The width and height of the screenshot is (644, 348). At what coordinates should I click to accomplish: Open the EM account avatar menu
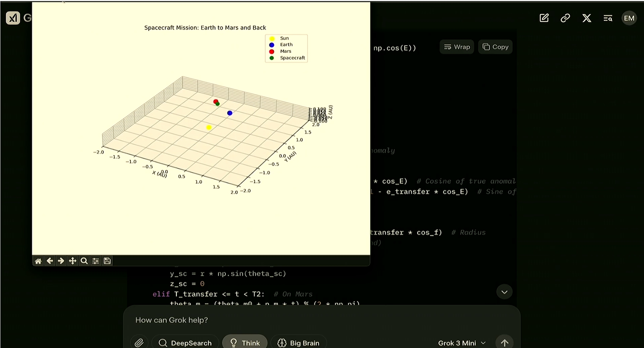629,18
